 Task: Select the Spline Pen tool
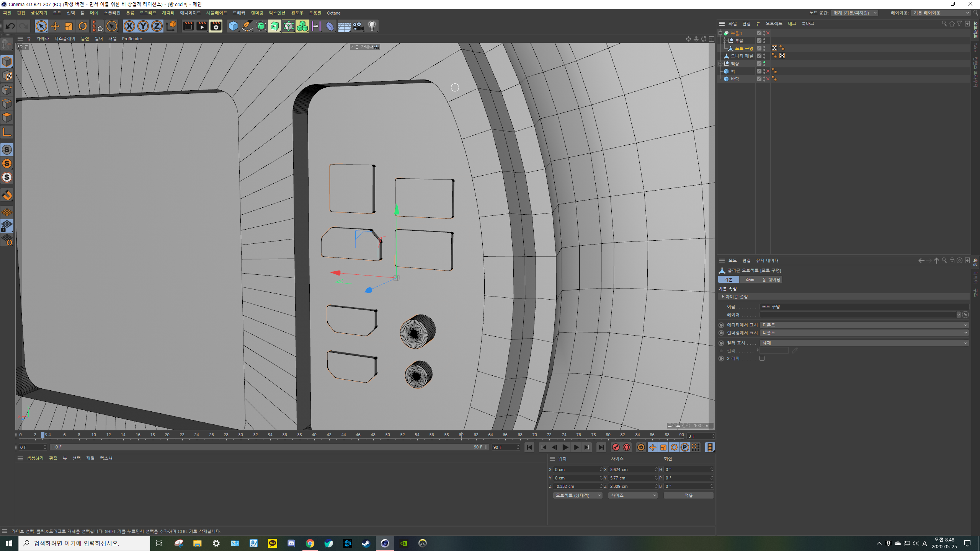pos(247,26)
